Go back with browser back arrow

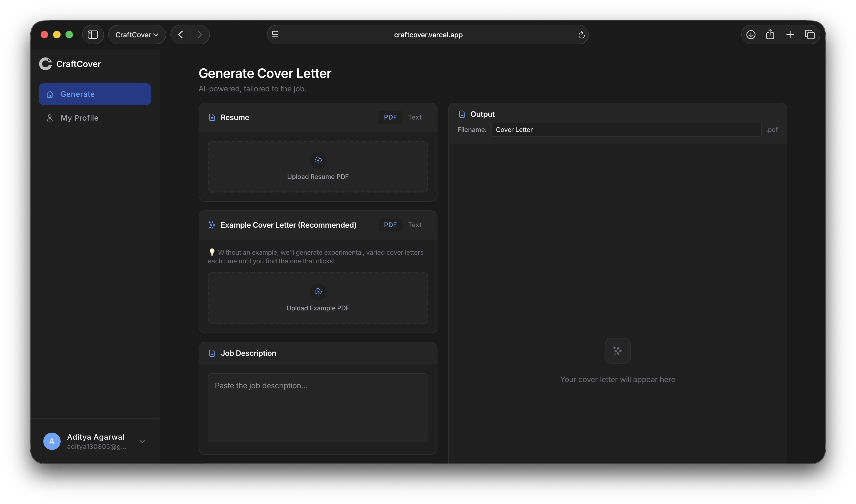[x=180, y=35]
